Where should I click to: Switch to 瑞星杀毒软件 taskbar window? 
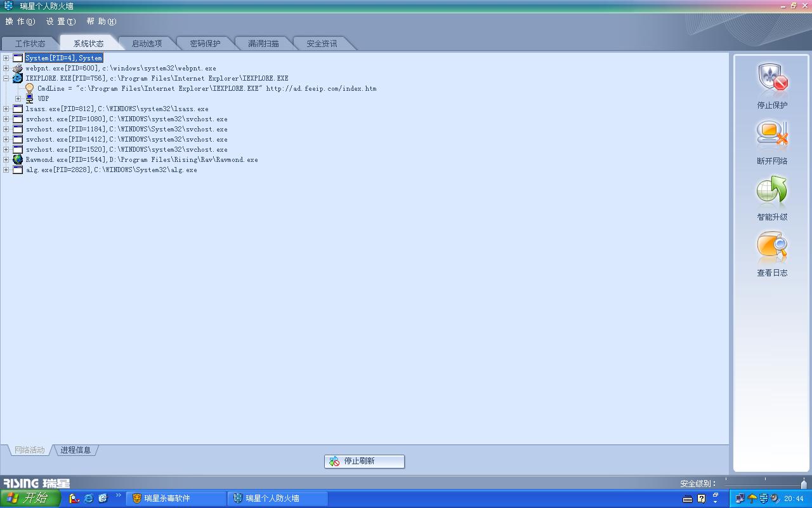click(x=176, y=498)
